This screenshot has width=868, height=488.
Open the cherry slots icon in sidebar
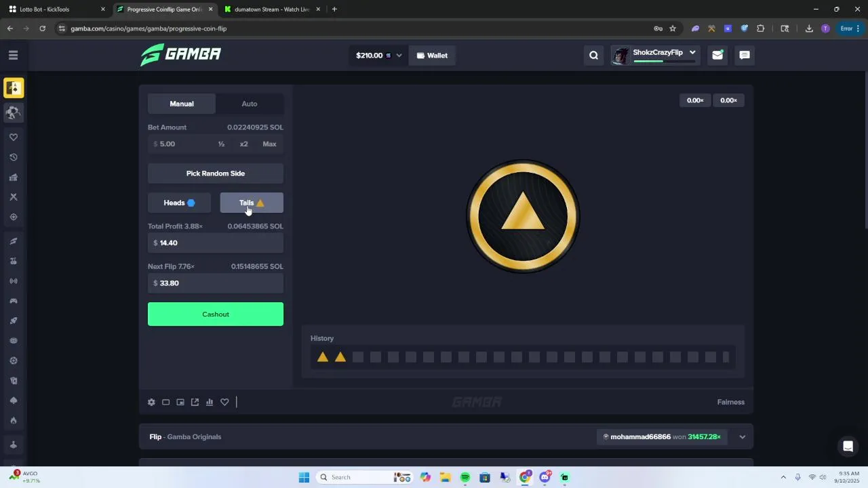click(14, 261)
